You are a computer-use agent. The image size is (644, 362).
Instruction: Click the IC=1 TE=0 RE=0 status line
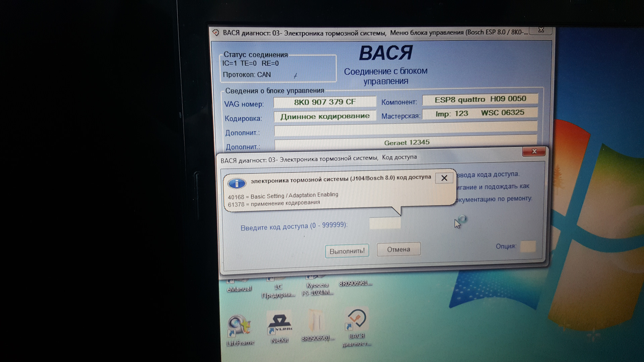250,63
